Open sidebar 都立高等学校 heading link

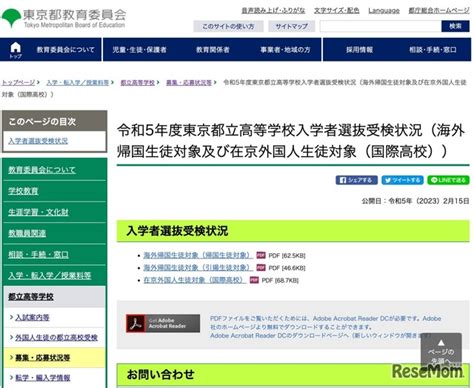(31, 297)
